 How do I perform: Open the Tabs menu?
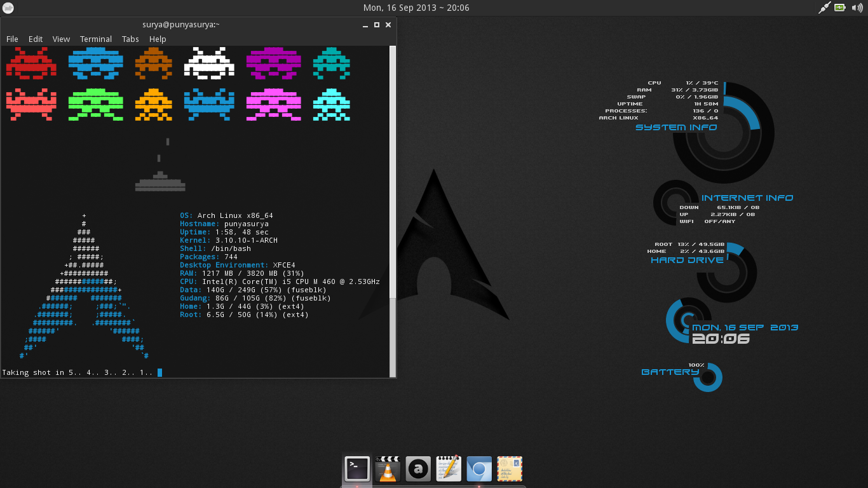[x=130, y=39]
